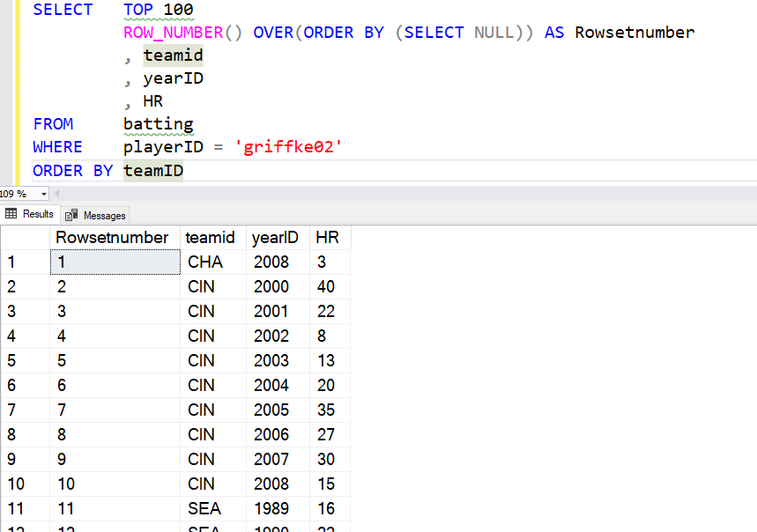Select the HR column header
757x532 pixels.
tap(327, 238)
